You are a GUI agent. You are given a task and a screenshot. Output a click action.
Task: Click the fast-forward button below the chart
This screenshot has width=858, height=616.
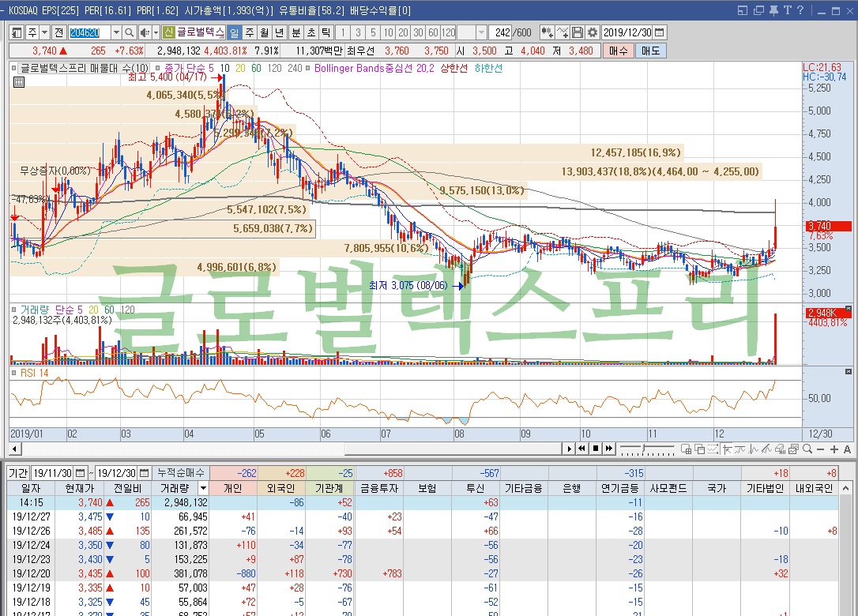609,449
